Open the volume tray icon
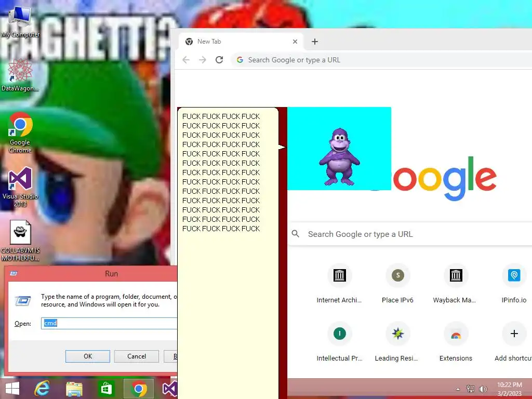532x399 pixels. 483,389
